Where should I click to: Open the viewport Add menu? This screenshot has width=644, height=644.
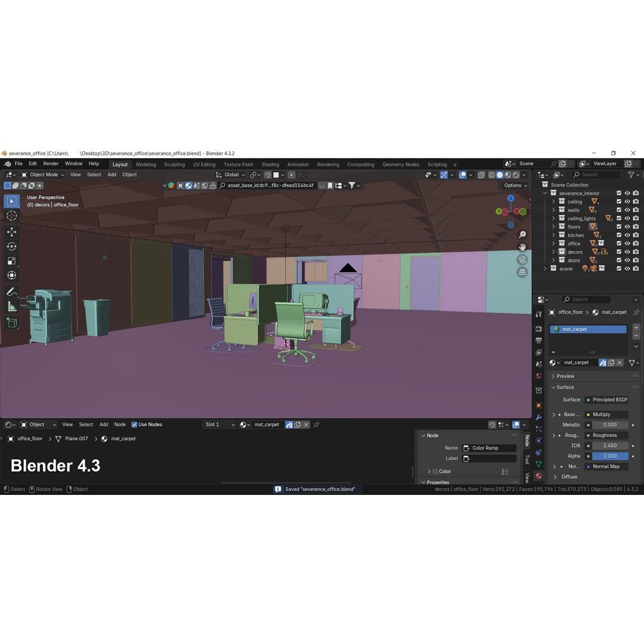pyautogui.click(x=112, y=175)
